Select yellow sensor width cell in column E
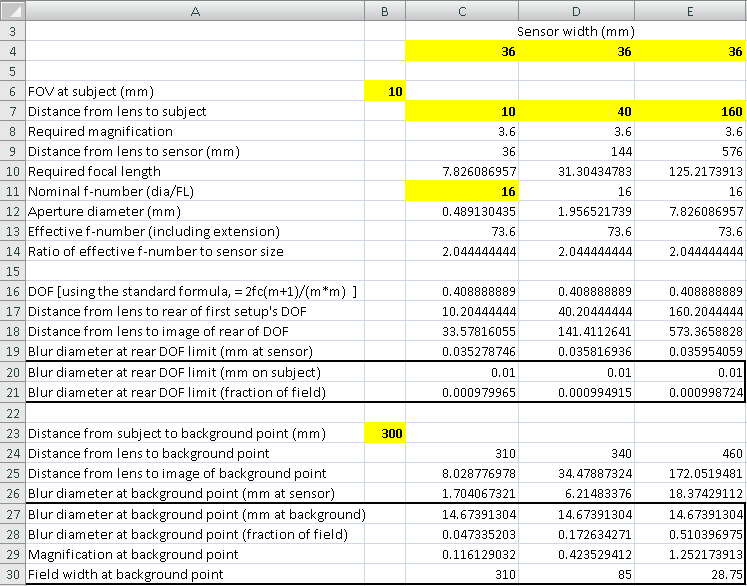This screenshot has width=747, height=586. click(690, 51)
